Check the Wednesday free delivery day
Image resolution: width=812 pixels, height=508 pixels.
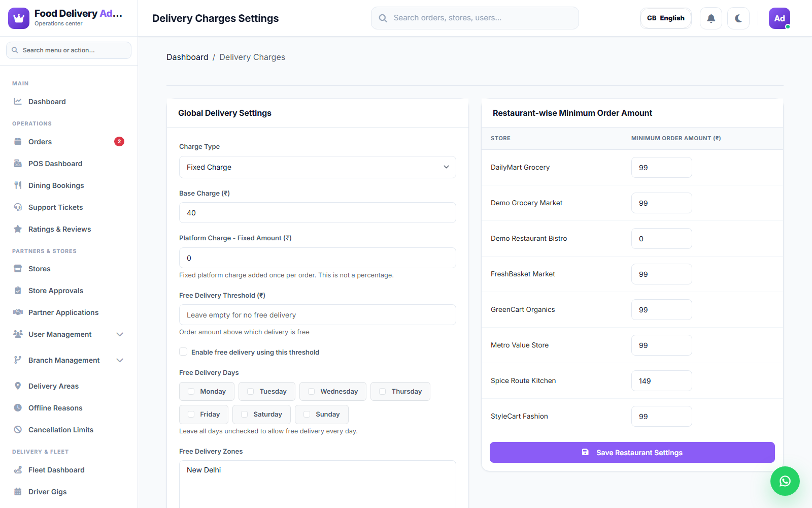click(x=312, y=391)
